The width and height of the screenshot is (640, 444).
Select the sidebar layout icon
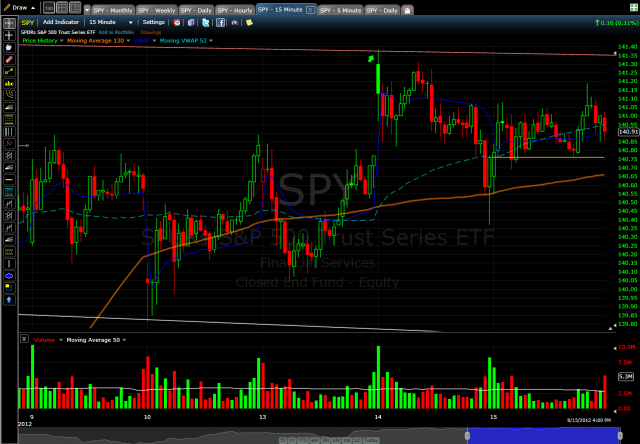coord(75,8)
